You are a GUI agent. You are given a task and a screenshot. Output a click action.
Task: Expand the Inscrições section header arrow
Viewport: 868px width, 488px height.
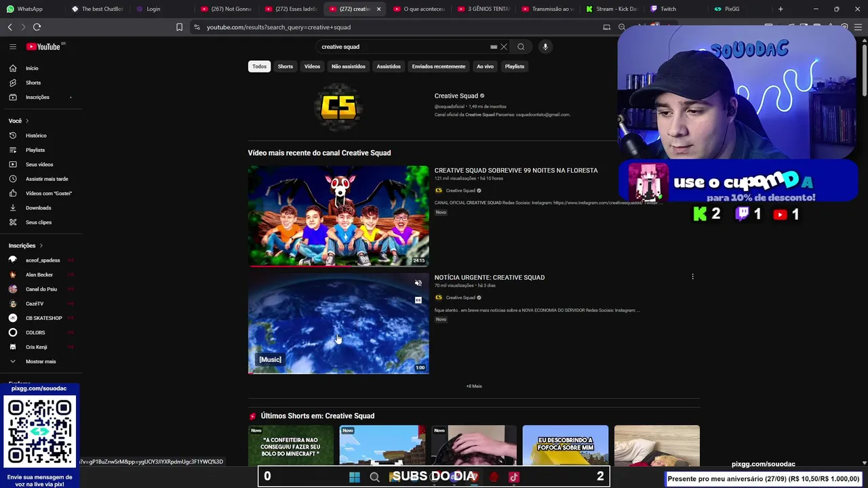pyautogui.click(x=41, y=245)
